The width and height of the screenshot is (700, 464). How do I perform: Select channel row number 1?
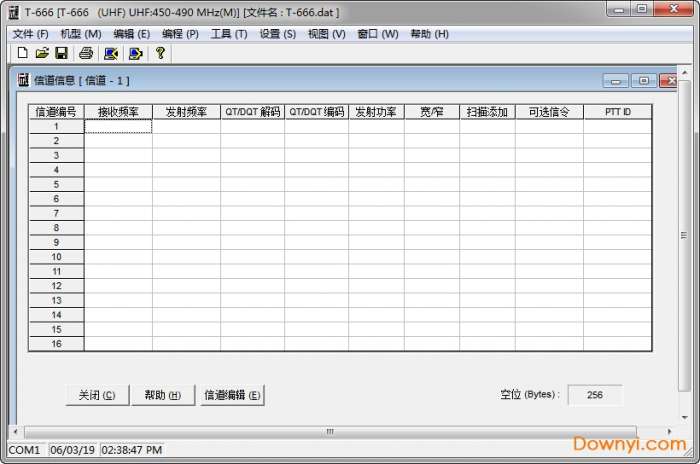point(56,126)
